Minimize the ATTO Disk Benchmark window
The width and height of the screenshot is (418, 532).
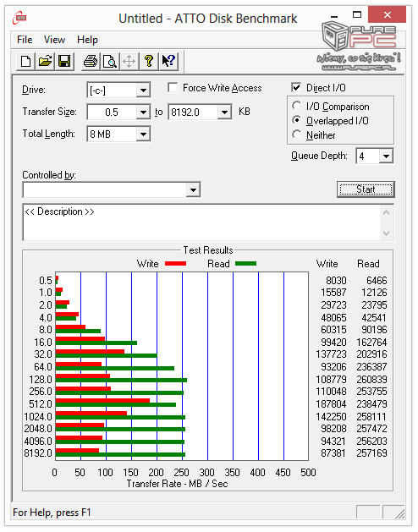tap(334, 16)
